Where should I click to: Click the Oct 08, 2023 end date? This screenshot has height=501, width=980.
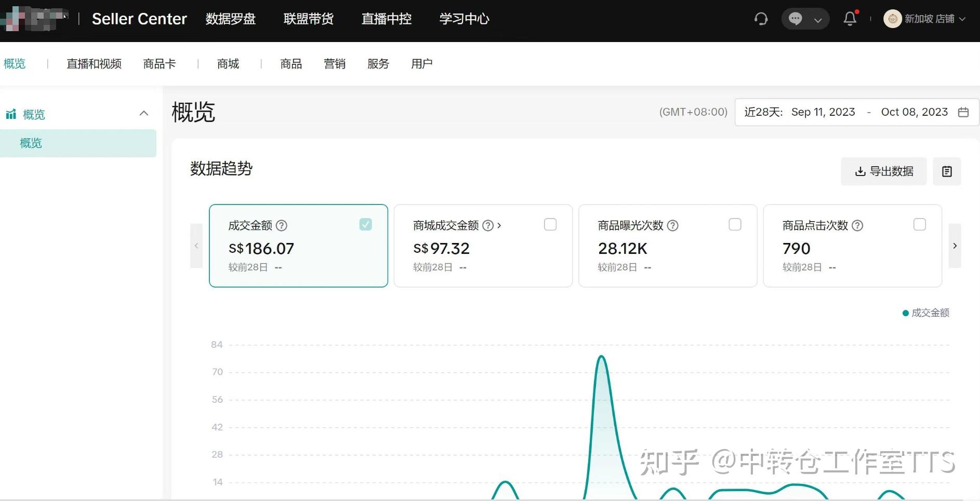pyautogui.click(x=915, y=112)
